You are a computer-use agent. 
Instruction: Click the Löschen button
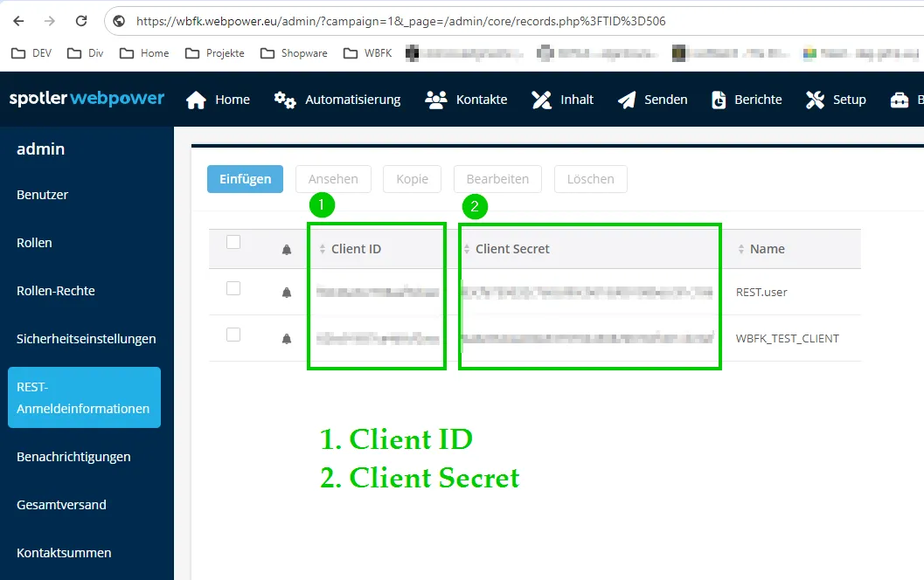click(x=590, y=179)
